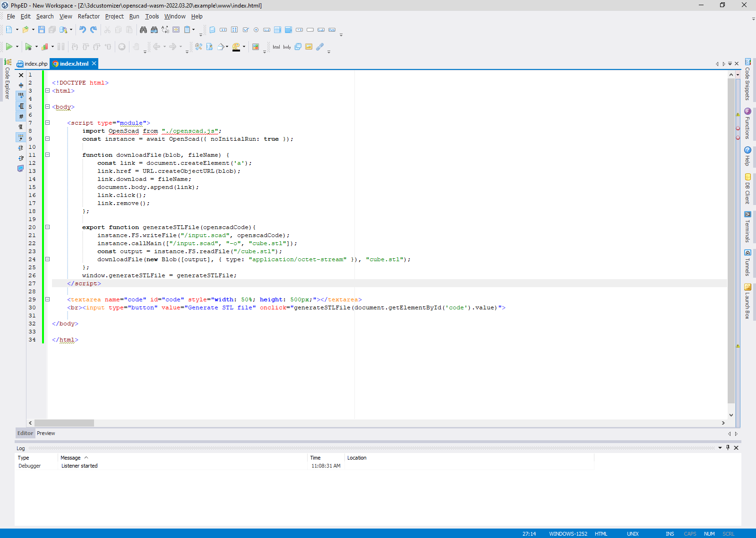The height and width of the screenshot is (538, 756).
Task: Click the Settings wrench and screwdriver icon
Action: [198, 47]
